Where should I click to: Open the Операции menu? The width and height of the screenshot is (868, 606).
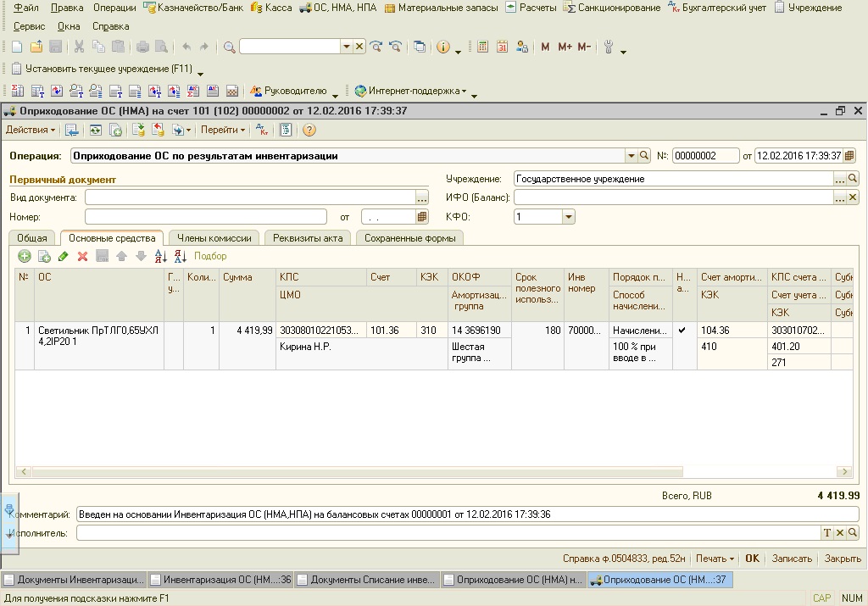(114, 8)
